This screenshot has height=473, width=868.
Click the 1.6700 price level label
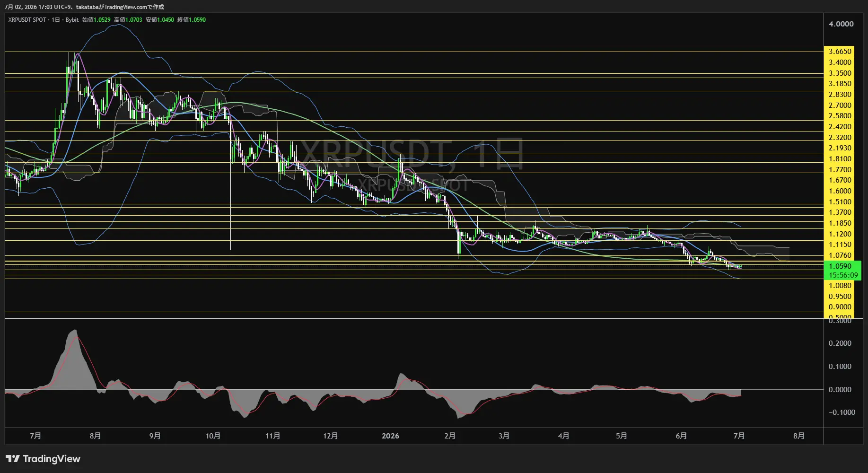[840, 180]
